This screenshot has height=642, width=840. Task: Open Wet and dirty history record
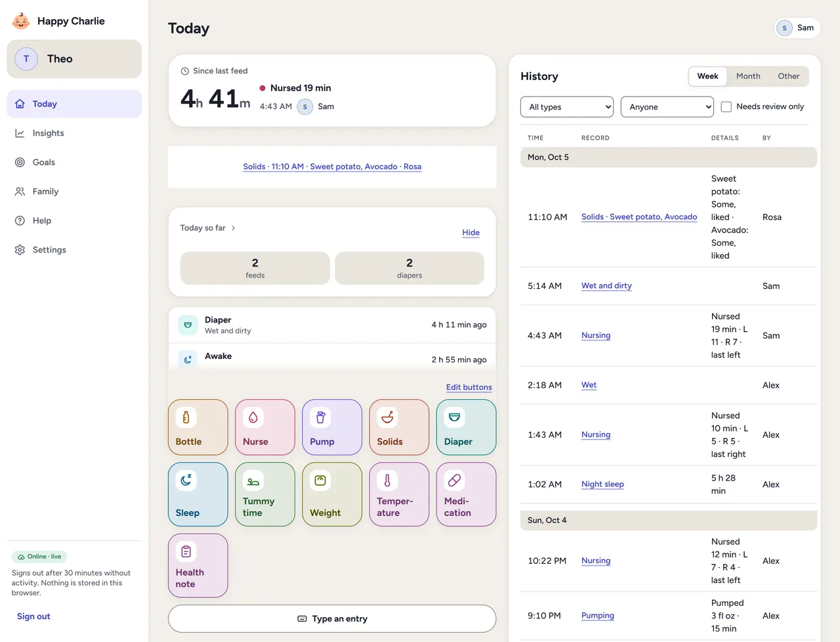click(x=606, y=286)
